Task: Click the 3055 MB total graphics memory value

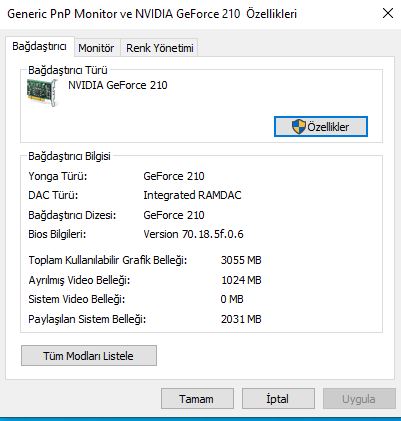Action: click(x=241, y=260)
